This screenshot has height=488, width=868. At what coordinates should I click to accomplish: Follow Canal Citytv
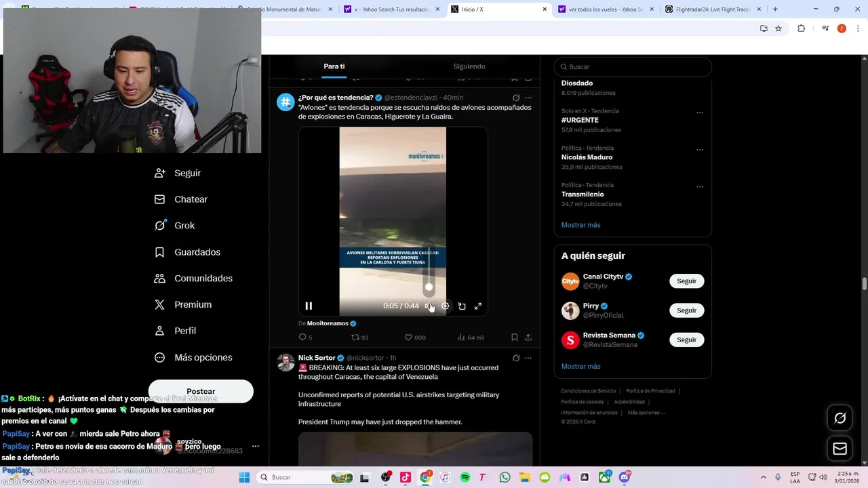686,281
